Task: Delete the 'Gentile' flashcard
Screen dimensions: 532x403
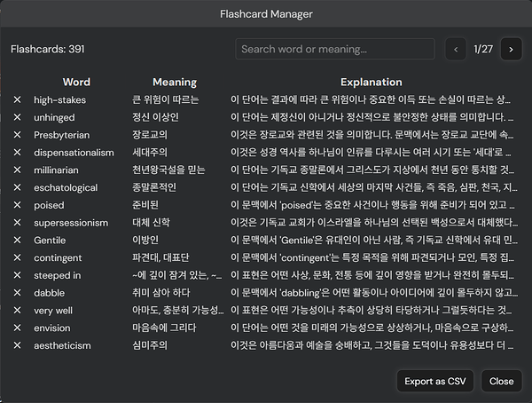Action: click(x=17, y=241)
